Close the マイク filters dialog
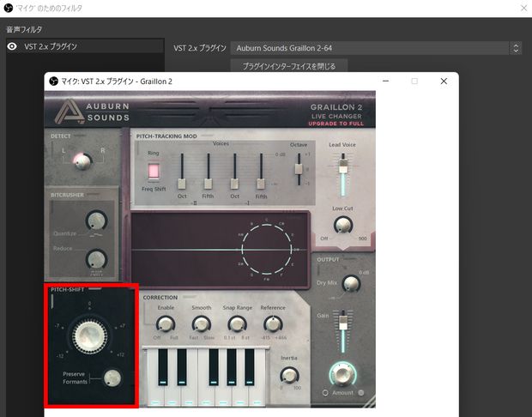The width and height of the screenshot is (532, 417). coord(524,8)
